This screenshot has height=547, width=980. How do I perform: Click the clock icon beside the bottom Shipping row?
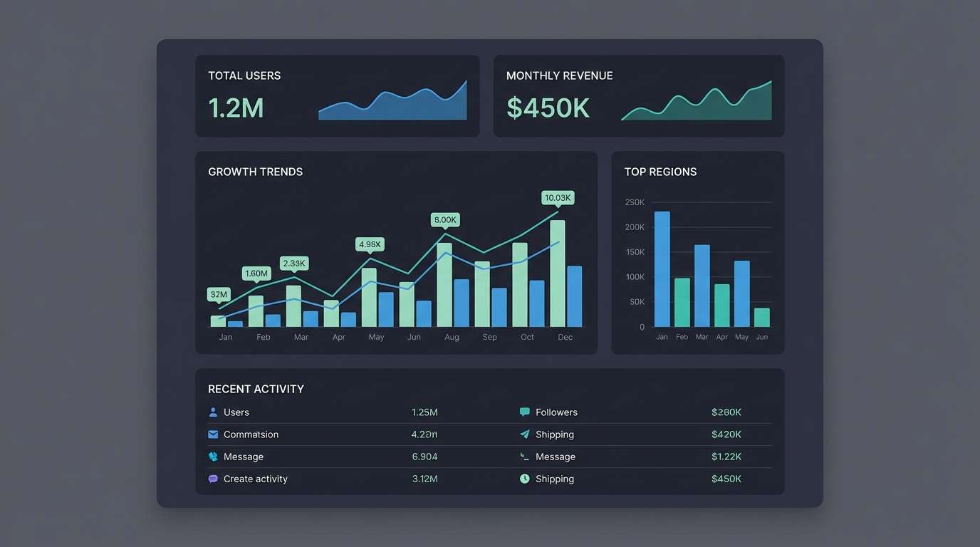coord(524,479)
